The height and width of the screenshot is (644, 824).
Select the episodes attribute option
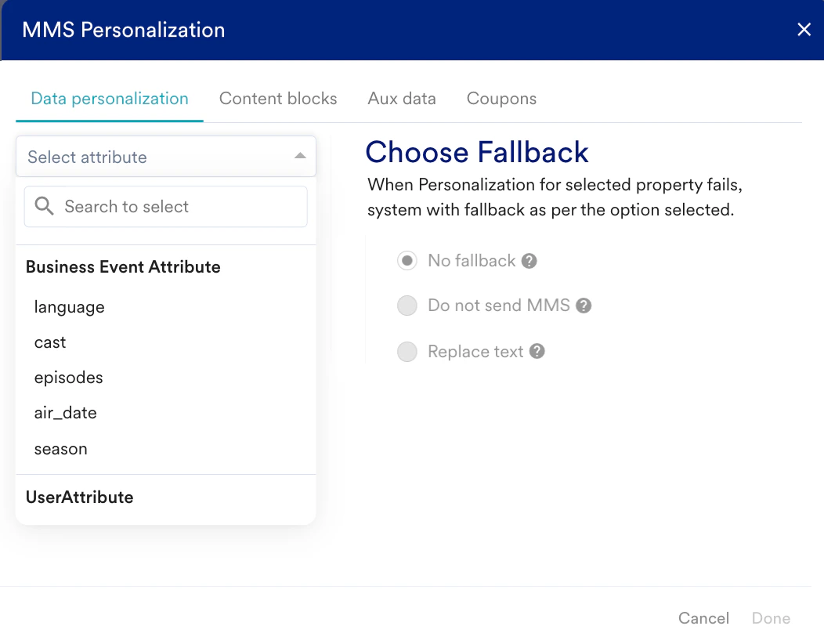68,378
